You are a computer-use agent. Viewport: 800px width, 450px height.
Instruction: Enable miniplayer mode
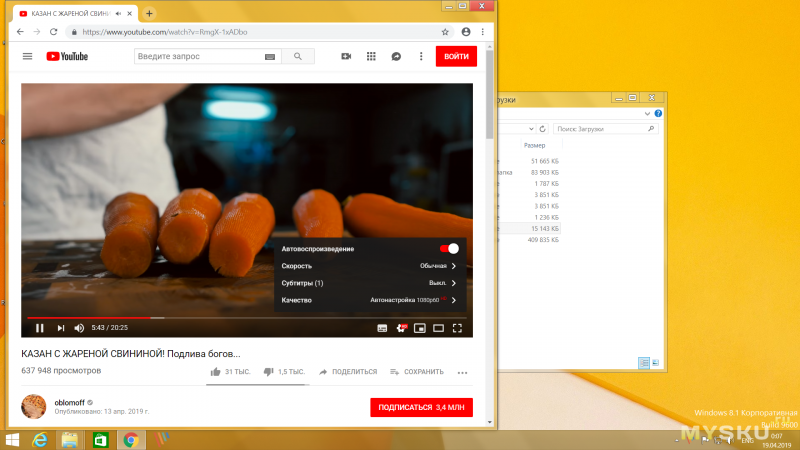coord(419,328)
